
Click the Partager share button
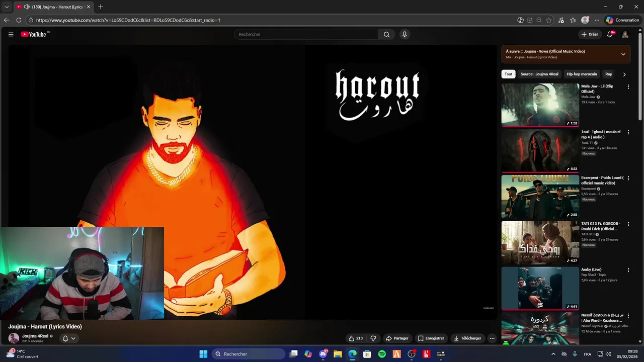coord(396,338)
